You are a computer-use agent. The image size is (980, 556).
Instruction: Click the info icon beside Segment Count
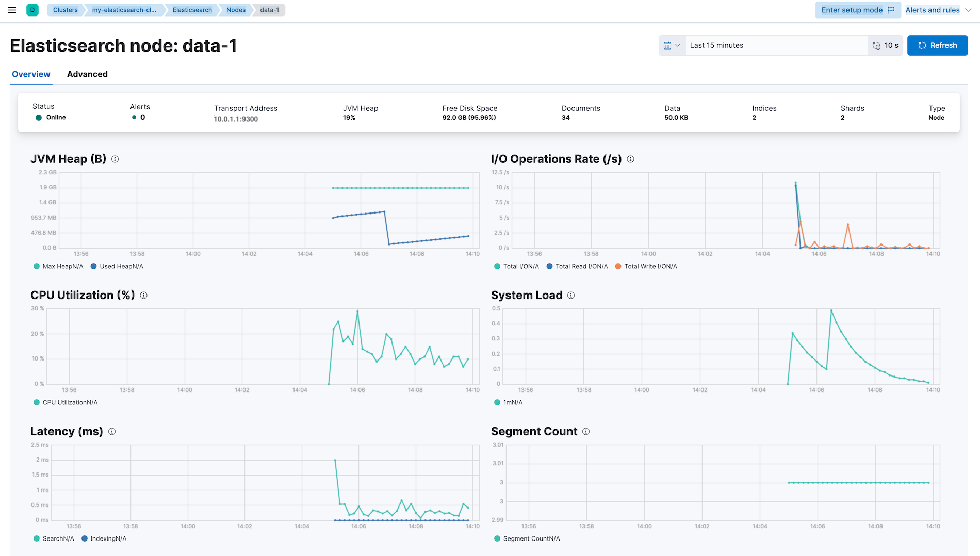(x=586, y=431)
